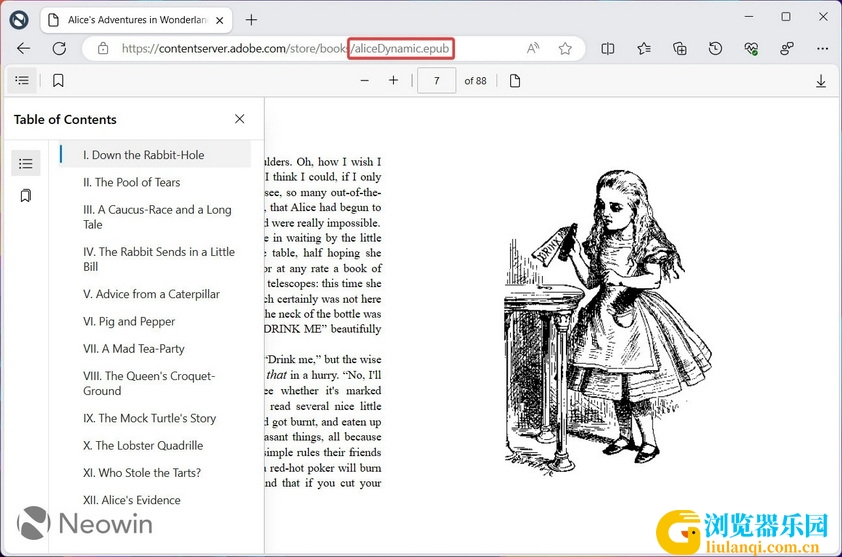Jump to IV. The Rabbit Sends in a Little Bill
Image resolution: width=842 pixels, height=557 pixels.
tap(159, 259)
